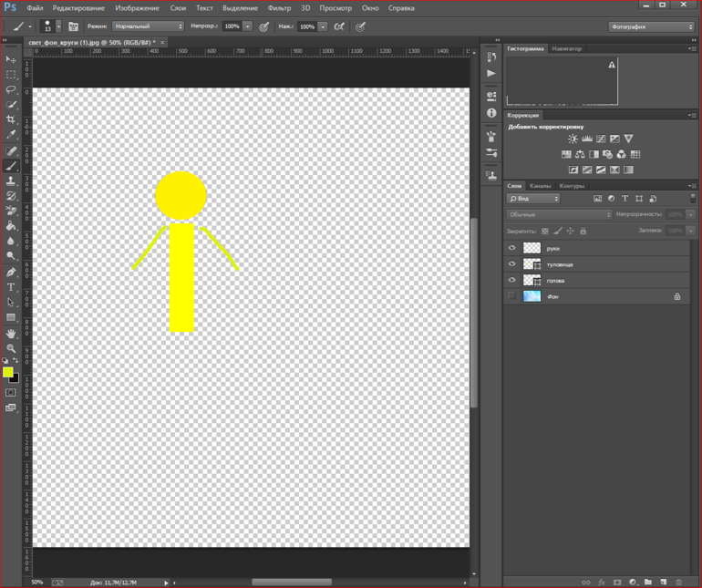Select the голова layer thumbnail
The height and width of the screenshot is (588, 702).
click(532, 281)
